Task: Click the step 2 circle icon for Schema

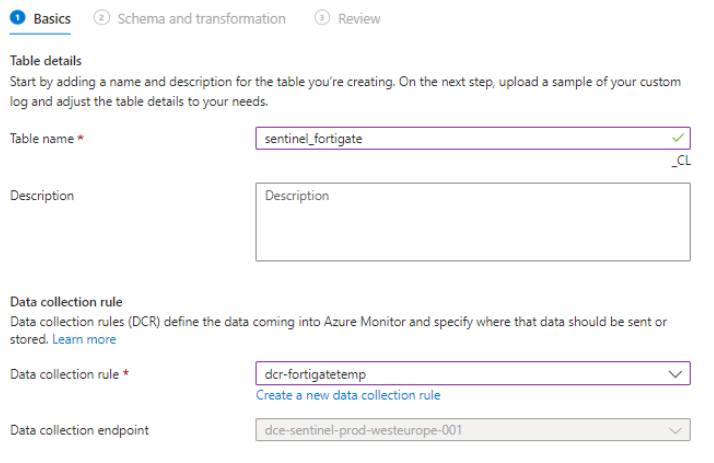Action: 101,18
